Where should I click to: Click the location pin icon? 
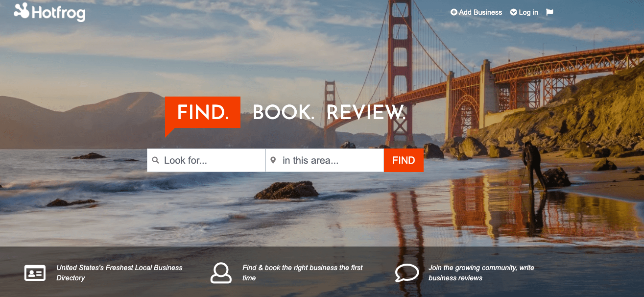click(273, 160)
